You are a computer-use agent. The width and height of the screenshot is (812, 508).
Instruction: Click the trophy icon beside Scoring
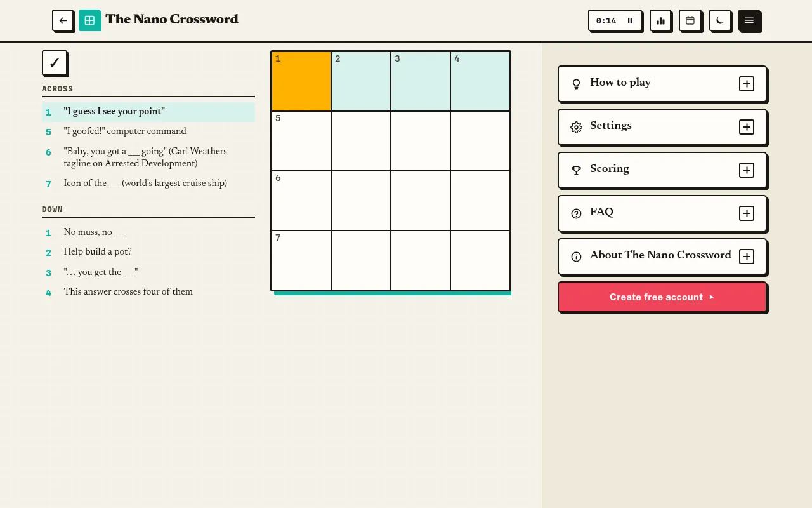pyautogui.click(x=576, y=170)
